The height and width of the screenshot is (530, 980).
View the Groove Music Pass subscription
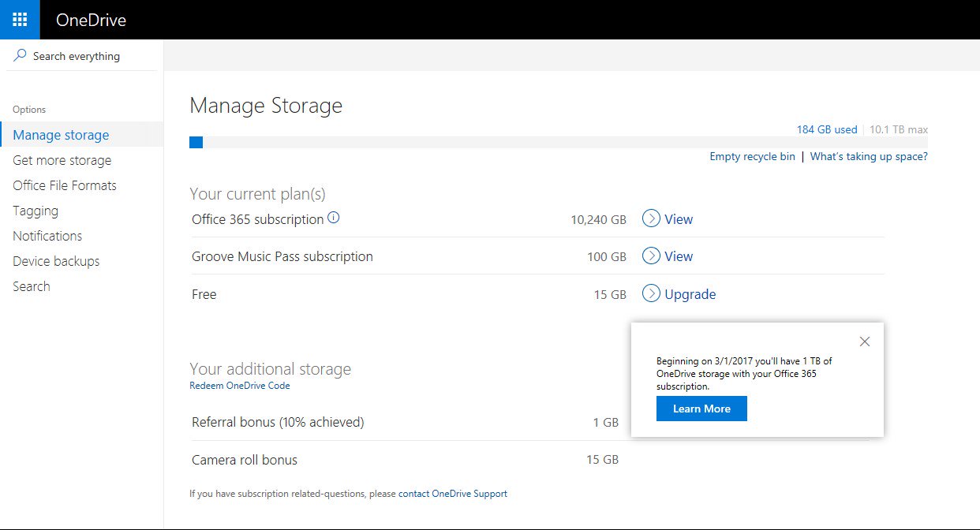pos(679,256)
